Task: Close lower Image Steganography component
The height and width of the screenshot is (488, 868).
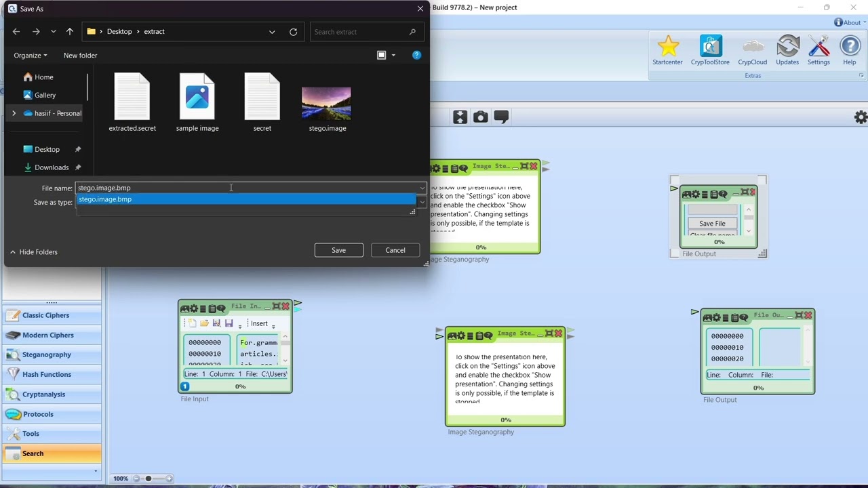Action: [558, 333]
